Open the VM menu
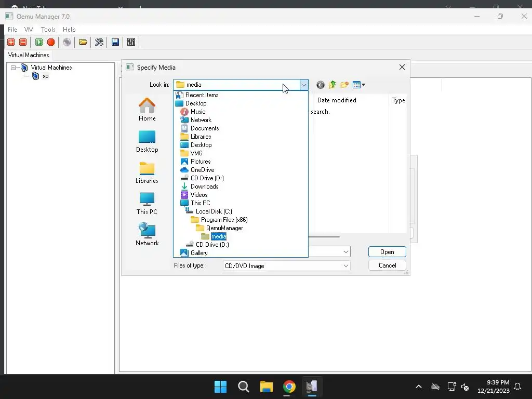This screenshot has width=532, height=399. [29, 30]
